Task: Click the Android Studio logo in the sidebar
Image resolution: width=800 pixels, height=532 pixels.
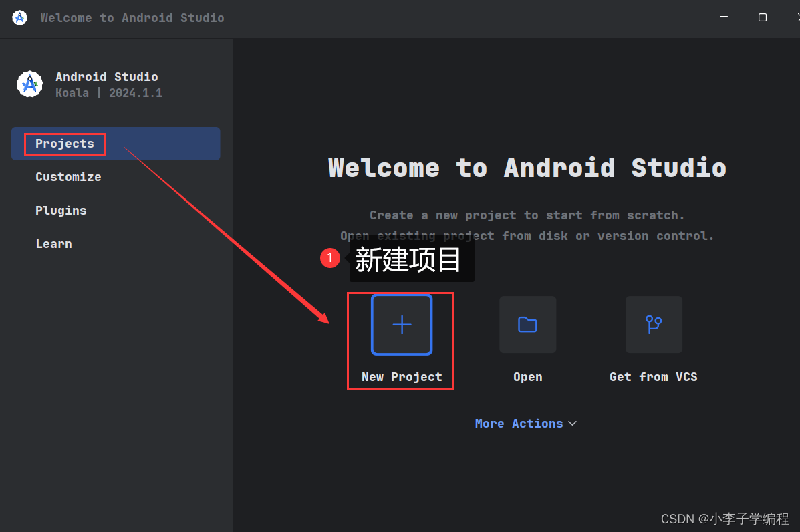Action: [29, 84]
